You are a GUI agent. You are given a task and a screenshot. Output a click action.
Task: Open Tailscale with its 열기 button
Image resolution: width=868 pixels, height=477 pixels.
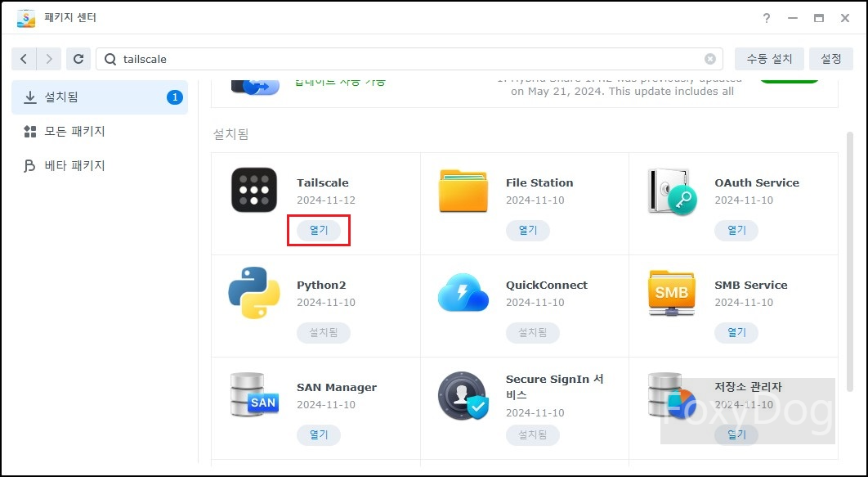point(319,231)
